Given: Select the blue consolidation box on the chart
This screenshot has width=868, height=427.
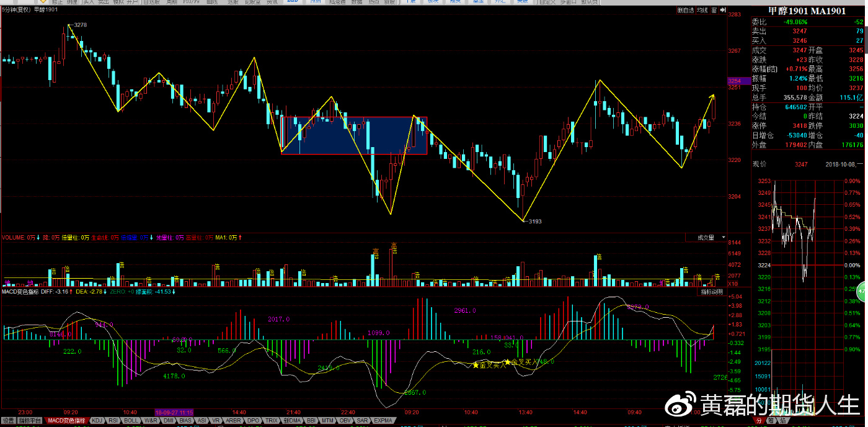Looking at the screenshot, I should tap(354, 135).
